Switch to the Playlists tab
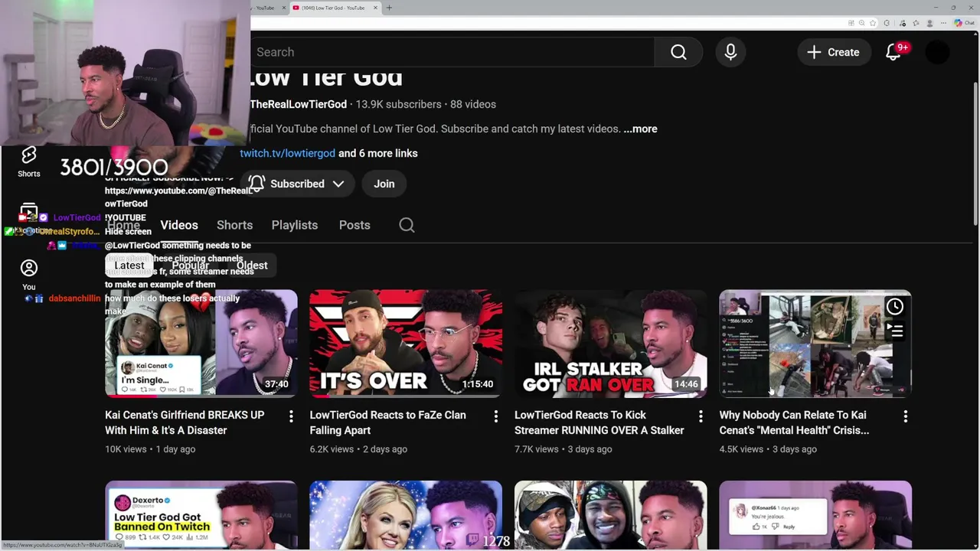Viewport: 980px width, 551px height. click(x=295, y=225)
